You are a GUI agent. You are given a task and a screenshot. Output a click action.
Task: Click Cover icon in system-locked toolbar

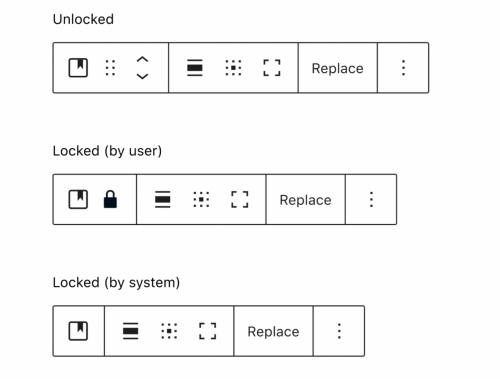[x=78, y=331]
